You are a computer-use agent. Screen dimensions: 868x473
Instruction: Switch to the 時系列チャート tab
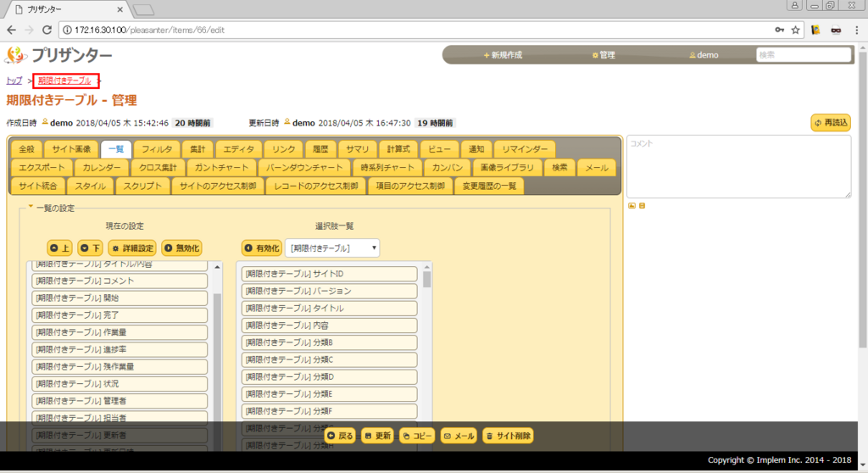[x=387, y=167]
